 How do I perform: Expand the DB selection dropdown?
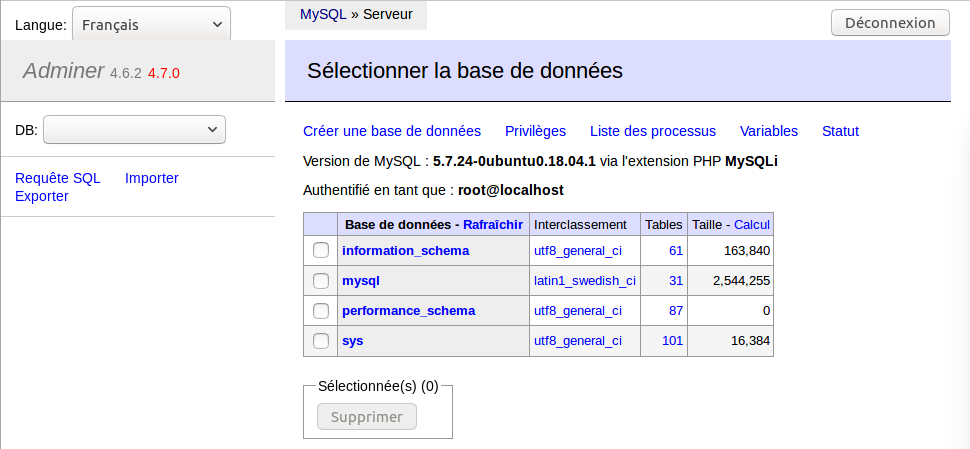click(134, 130)
